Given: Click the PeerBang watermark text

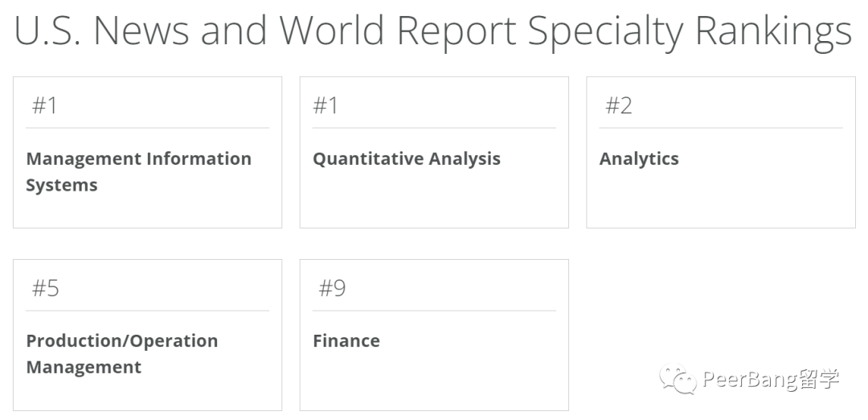Looking at the screenshot, I should click(771, 380).
